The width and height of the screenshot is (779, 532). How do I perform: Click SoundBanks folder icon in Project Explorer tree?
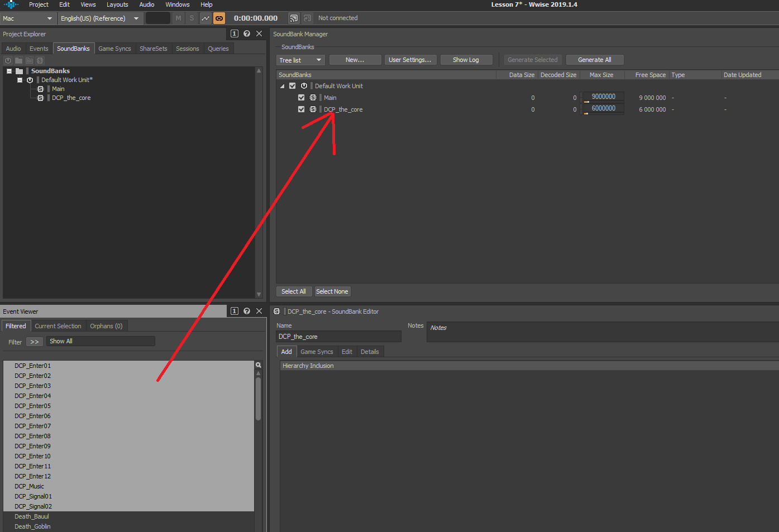(x=19, y=71)
